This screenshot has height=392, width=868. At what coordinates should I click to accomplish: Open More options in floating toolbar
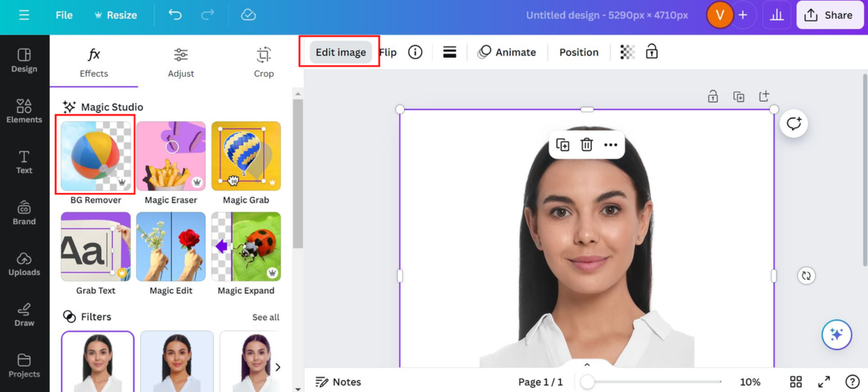click(x=611, y=145)
